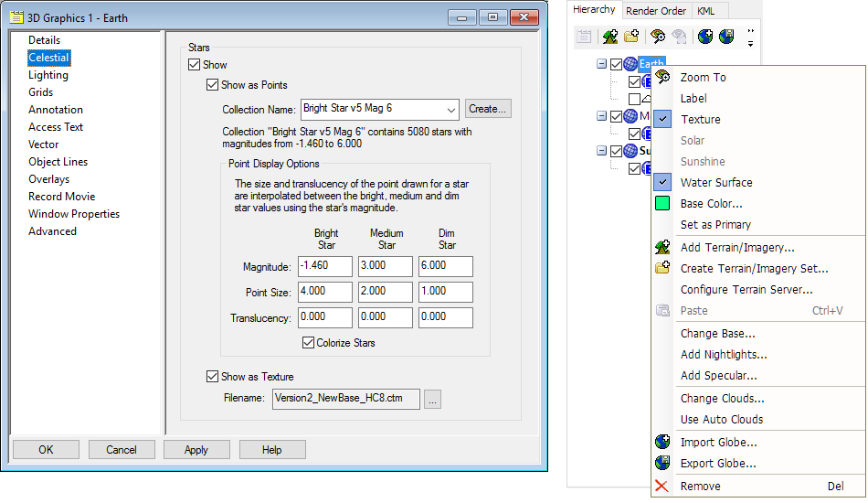The width and height of the screenshot is (868, 503).
Task: Click the Add Terrain/Imagery toolbar icon
Action: 610,37
